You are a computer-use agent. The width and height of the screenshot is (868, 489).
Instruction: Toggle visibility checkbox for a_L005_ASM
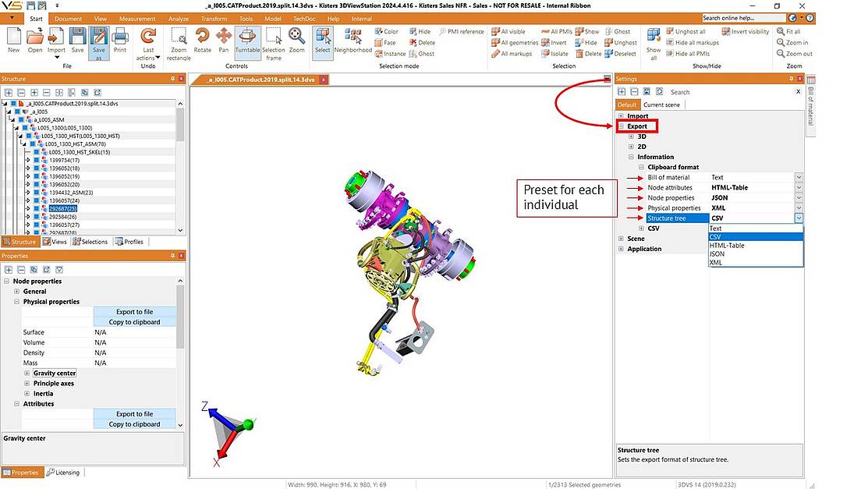[x=21, y=119]
